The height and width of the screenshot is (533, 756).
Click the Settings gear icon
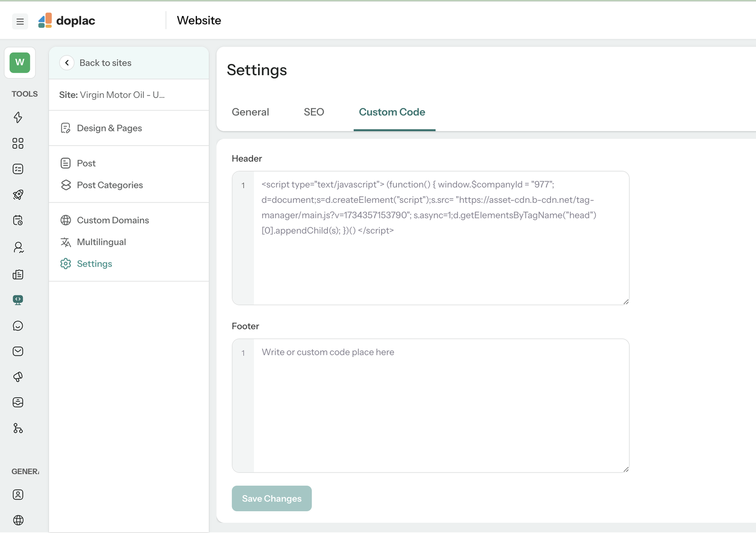[66, 263]
